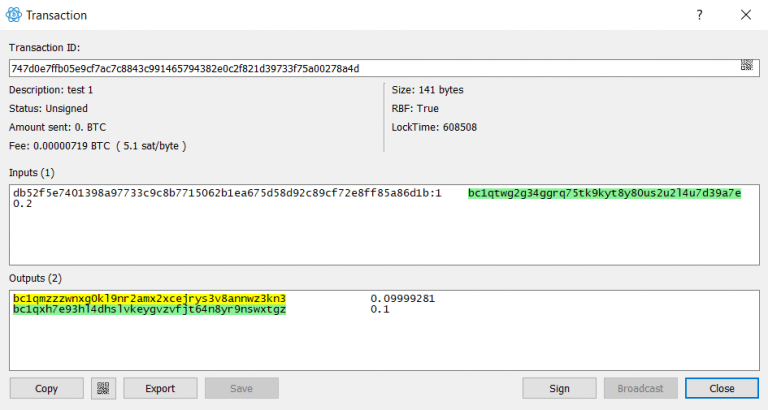The height and width of the screenshot is (410, 768).
Task: Click the RBF: True label
Action: [415, 109]
